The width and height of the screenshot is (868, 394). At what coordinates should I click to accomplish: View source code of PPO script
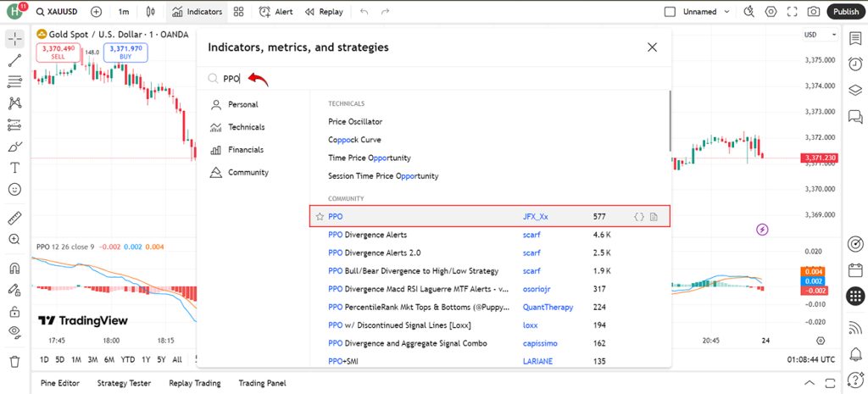pos(639,217)
